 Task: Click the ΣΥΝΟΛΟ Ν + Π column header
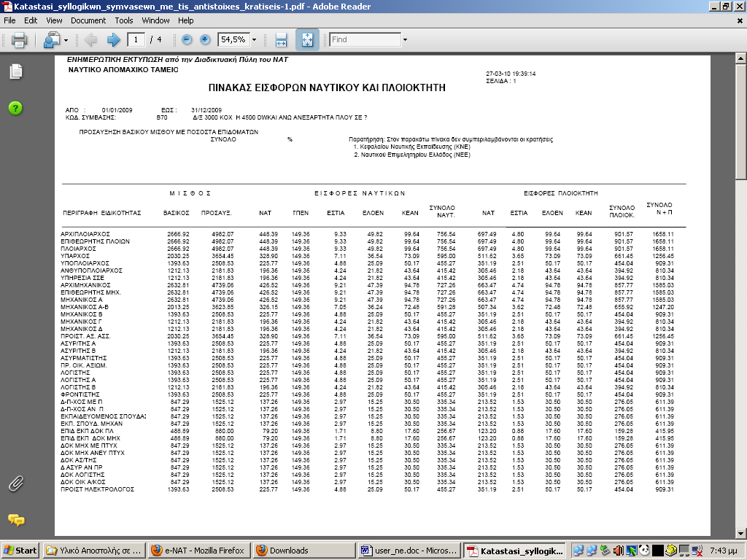point(659,209)
